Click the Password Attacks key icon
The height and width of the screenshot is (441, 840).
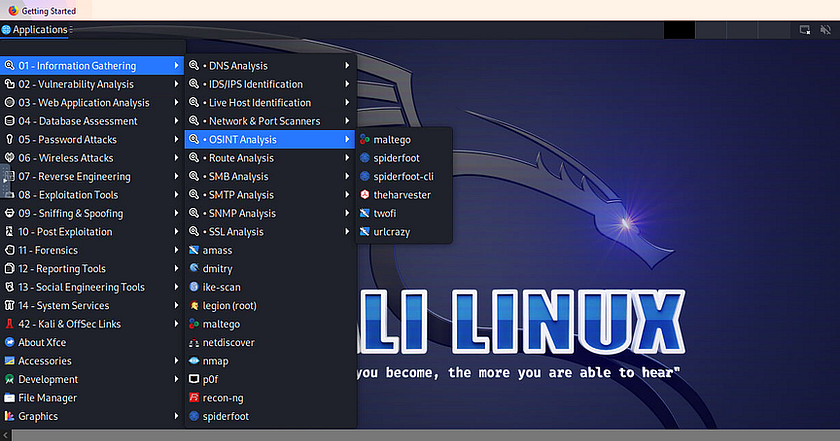click(9, 139)
